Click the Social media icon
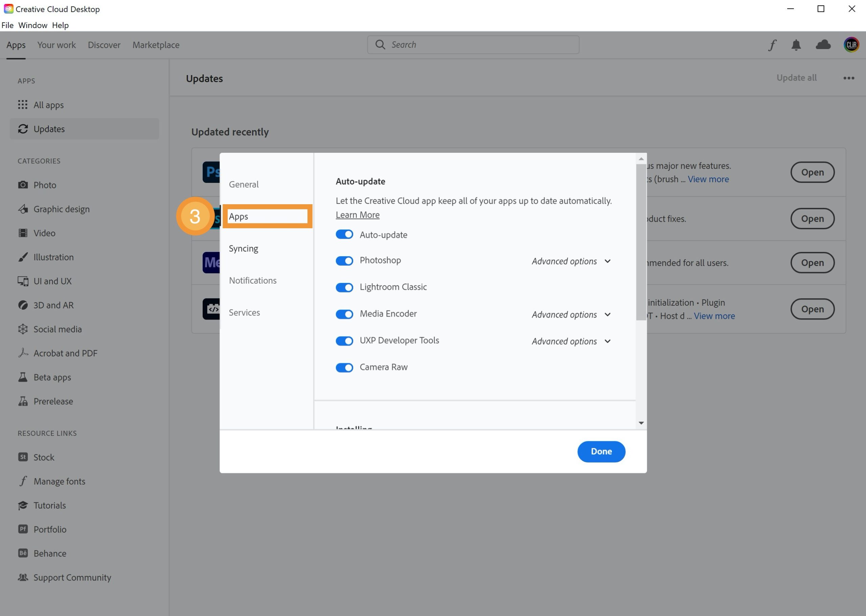The width and height of the screenshot is (866, 616). (x=23, y=329)
